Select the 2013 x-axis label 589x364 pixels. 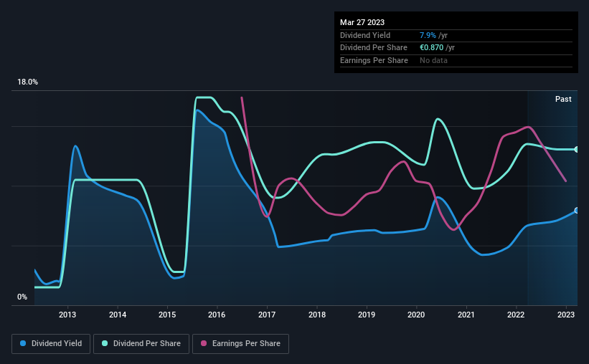(67, 315)
